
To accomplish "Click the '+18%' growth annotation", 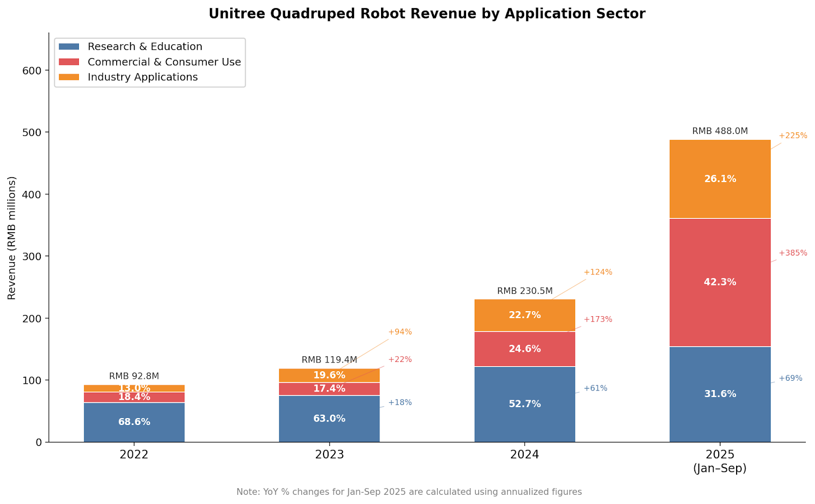I will coord(400,402).
